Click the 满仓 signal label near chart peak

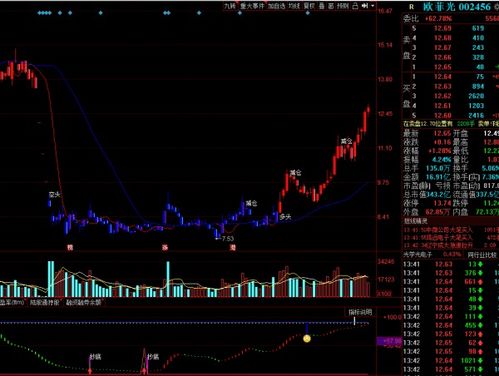tap(347, 141)
